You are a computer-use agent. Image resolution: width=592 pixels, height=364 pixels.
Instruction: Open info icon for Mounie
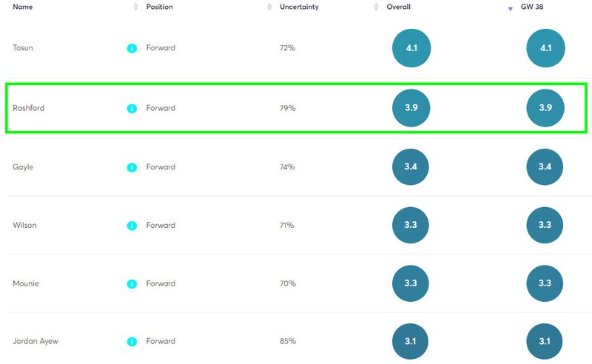[132, 284]
